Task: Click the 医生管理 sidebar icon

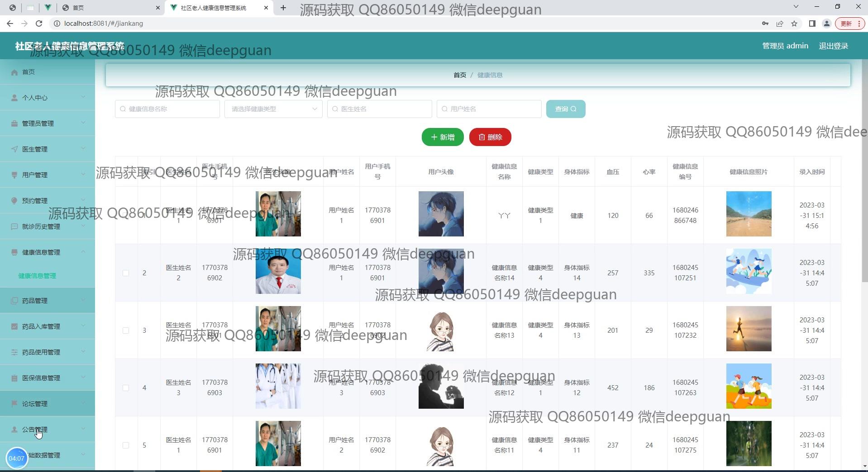Action: click(x=14, y=149)
